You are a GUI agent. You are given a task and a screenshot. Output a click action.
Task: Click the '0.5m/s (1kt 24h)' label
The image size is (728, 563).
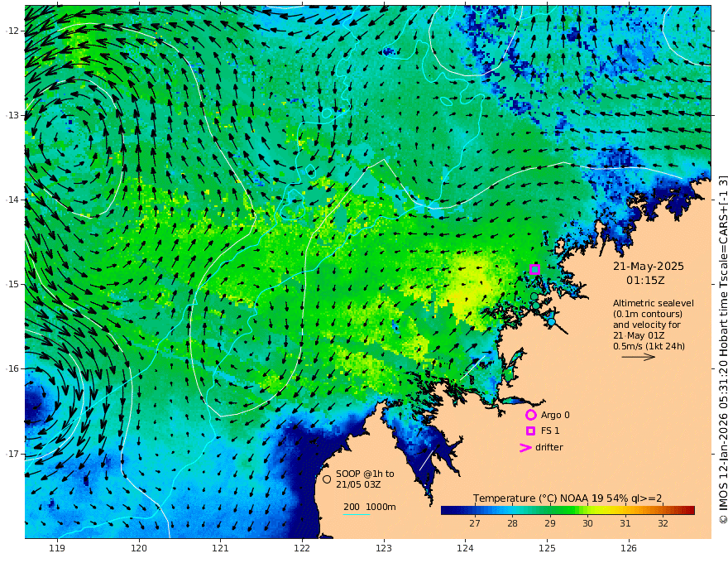[x=649, y=346]
